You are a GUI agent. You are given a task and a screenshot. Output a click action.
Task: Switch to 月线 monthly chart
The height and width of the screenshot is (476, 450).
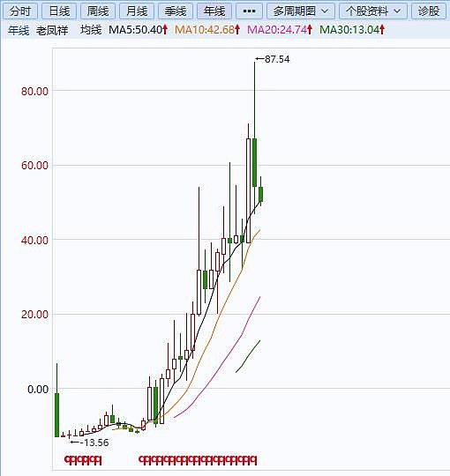(137, 11)
